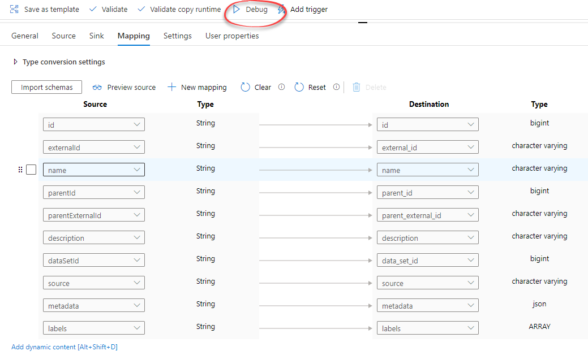Click the Debug play icon

click(x=236, y=9)
